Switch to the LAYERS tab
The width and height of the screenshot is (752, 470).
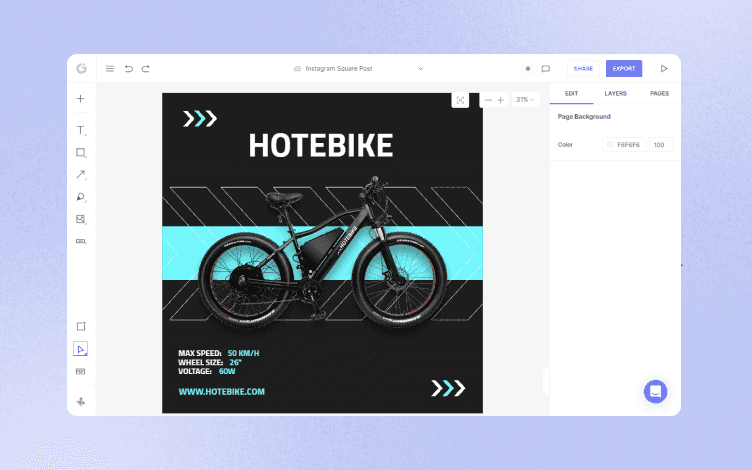615,94
